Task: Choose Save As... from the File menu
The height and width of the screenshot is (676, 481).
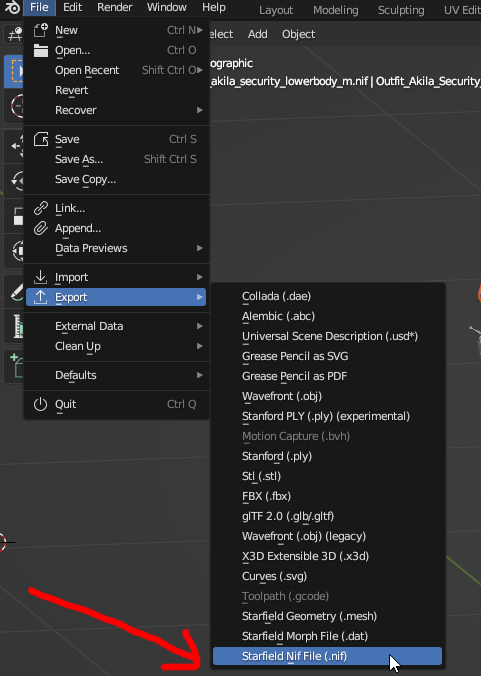Action: click(x=116, y=159)
